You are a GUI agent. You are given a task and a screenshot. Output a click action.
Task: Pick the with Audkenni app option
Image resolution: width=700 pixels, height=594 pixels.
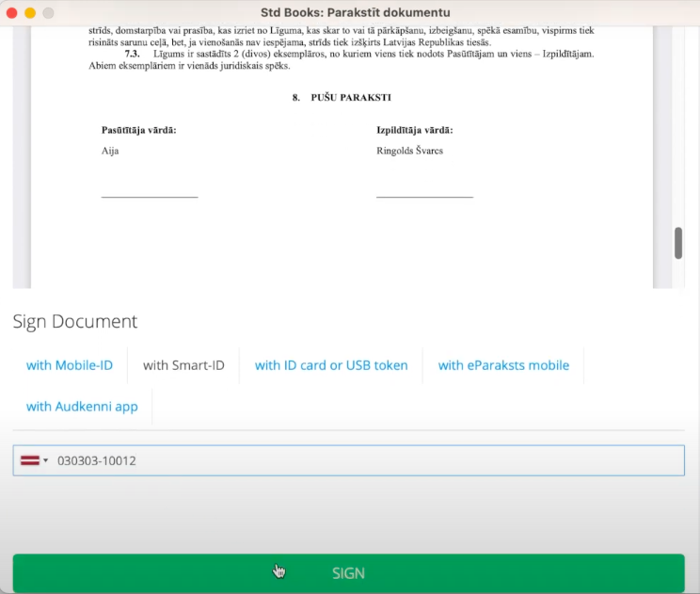click(82, 407)
